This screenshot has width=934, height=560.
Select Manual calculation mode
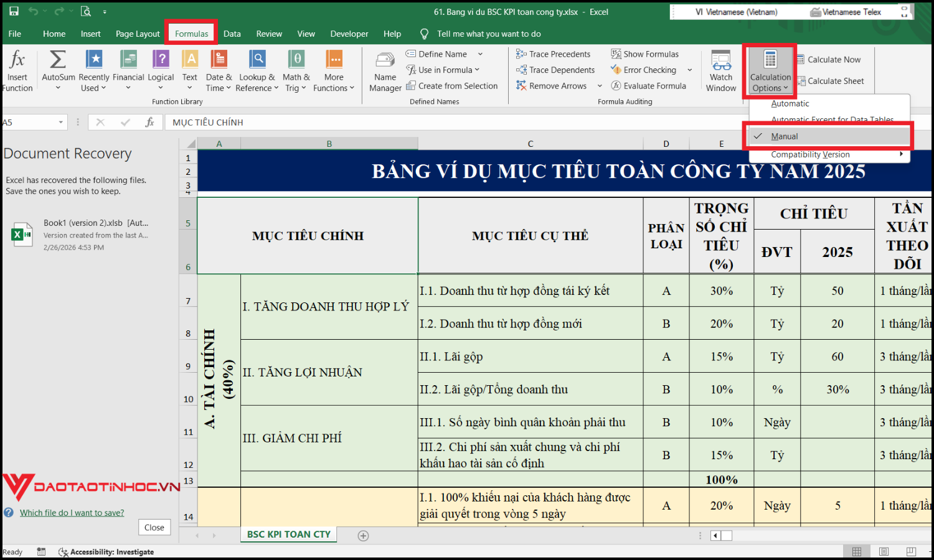pyautogui.click(x=785, y=136)
